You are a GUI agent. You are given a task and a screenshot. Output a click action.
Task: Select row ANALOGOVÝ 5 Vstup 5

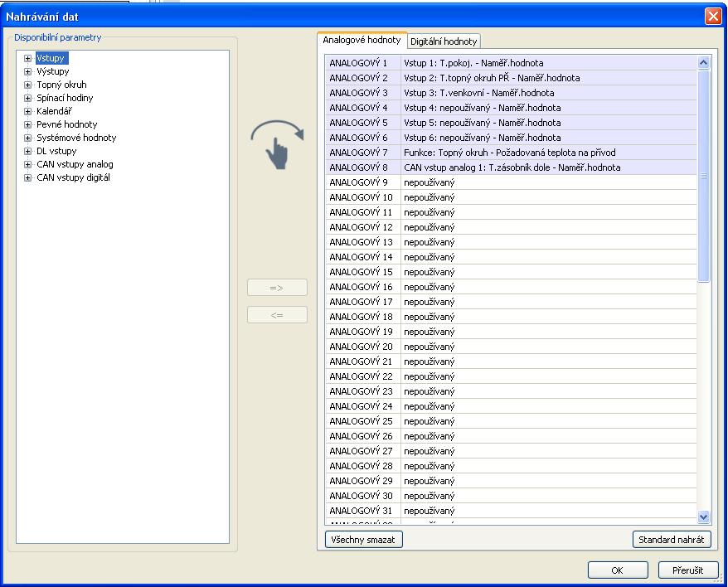[512, 122]
